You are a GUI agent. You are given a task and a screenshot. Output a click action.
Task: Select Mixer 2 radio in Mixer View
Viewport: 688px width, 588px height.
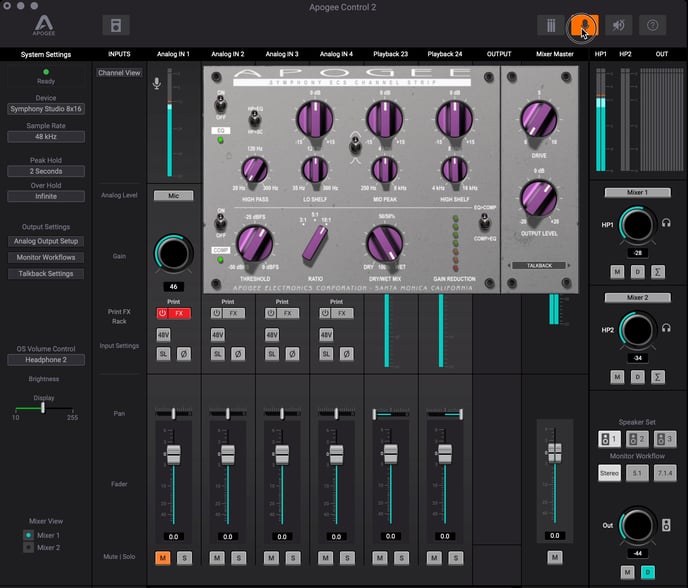[29, 547]
